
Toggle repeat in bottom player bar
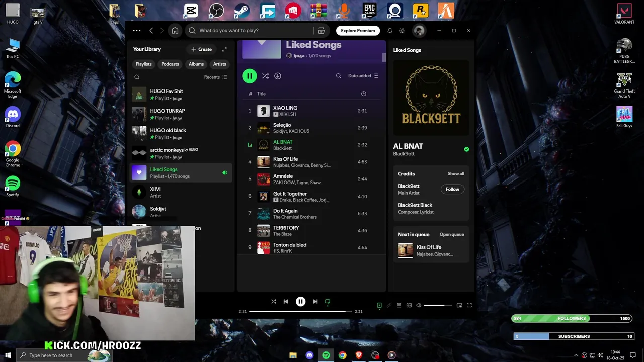coord(328,302)
